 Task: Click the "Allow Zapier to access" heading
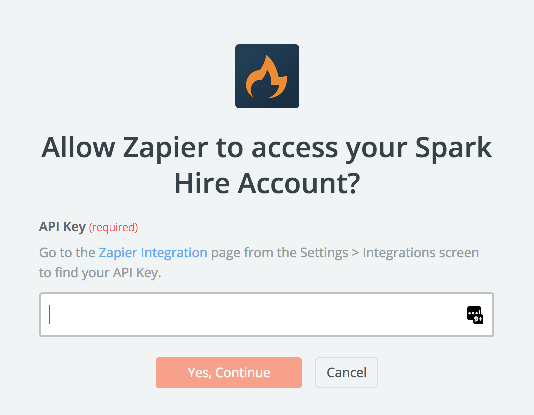tap(190, 147)
